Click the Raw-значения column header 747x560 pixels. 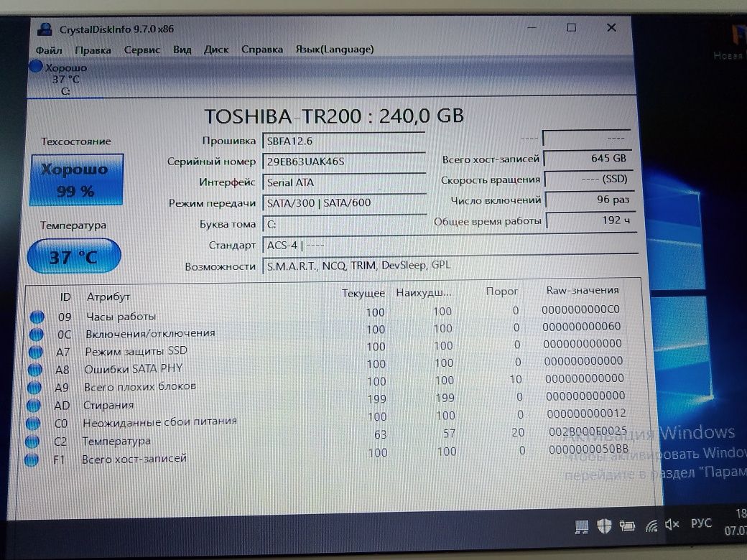(583, 291)
